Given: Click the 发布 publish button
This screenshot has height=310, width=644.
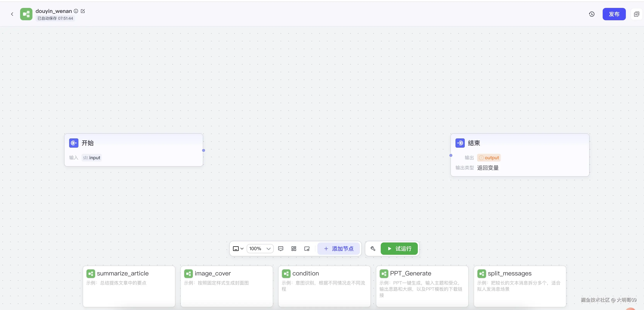Looking at the screenshot, I should pyautogui.click(x=614, y=14).
